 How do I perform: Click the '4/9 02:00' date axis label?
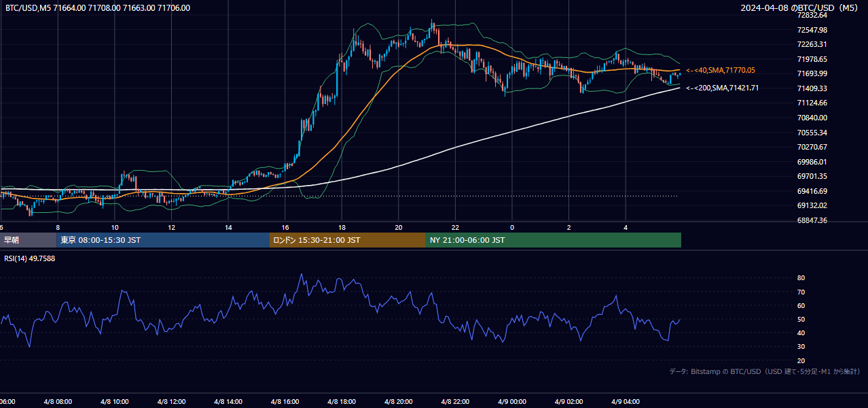[569, 402]
